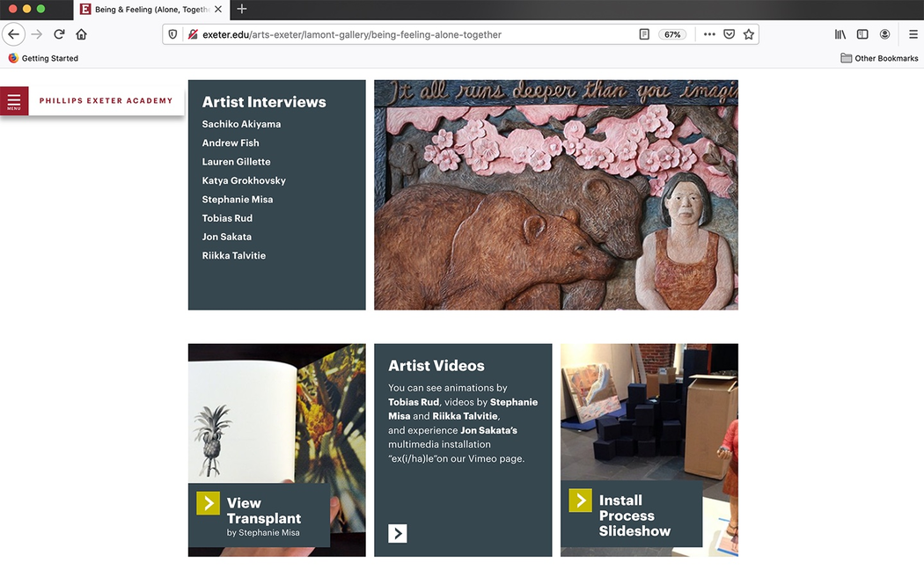This screenshot has height=570, width=924.
Task: Open the red hamburger Menu button
Action: coord(14,101)
